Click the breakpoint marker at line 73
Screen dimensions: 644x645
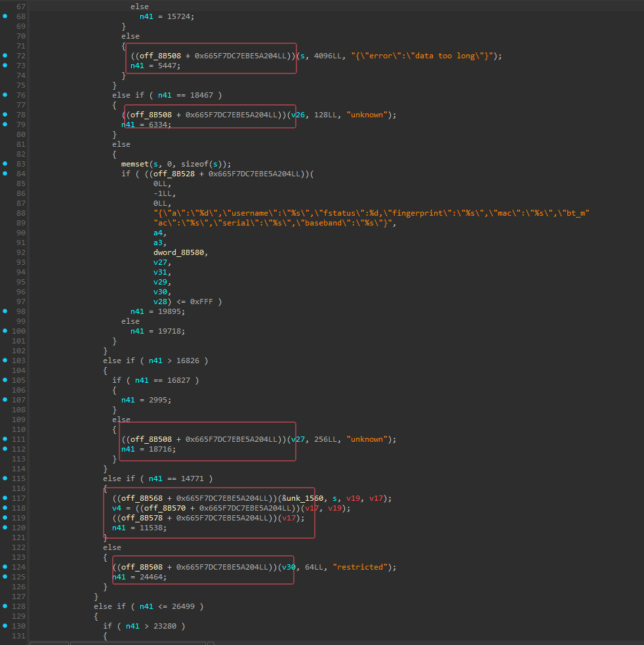tap(5, 66)
